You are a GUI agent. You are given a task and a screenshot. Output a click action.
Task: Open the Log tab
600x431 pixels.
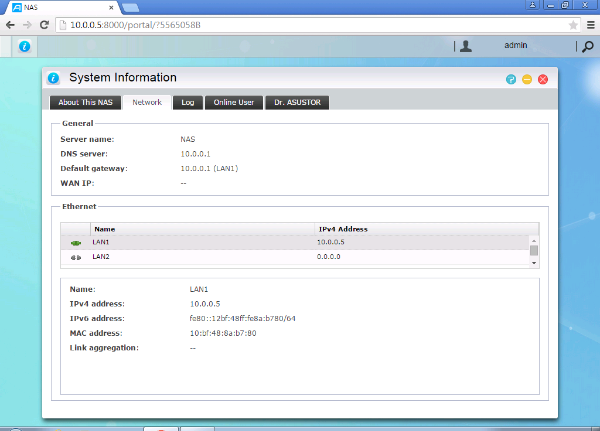188,103
